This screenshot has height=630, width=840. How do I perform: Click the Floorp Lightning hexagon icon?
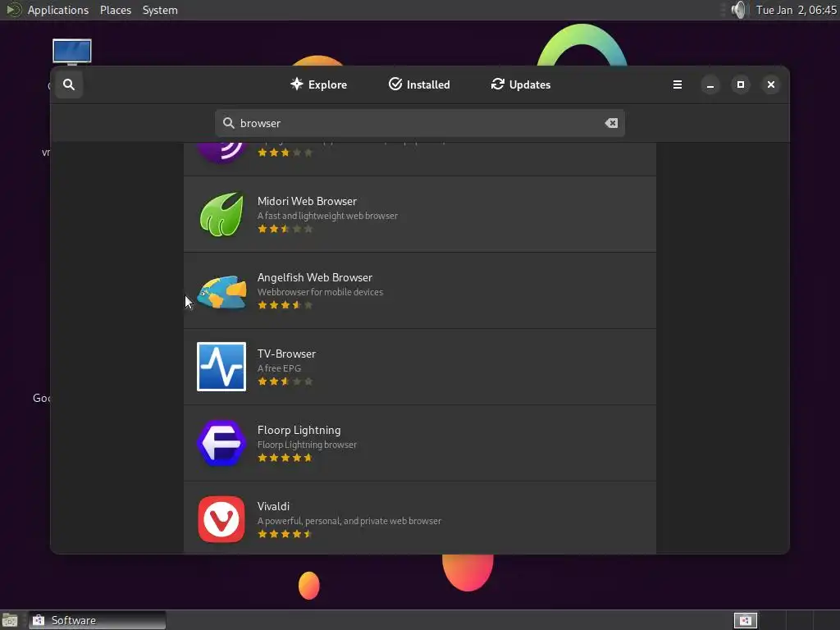point(221,443)
